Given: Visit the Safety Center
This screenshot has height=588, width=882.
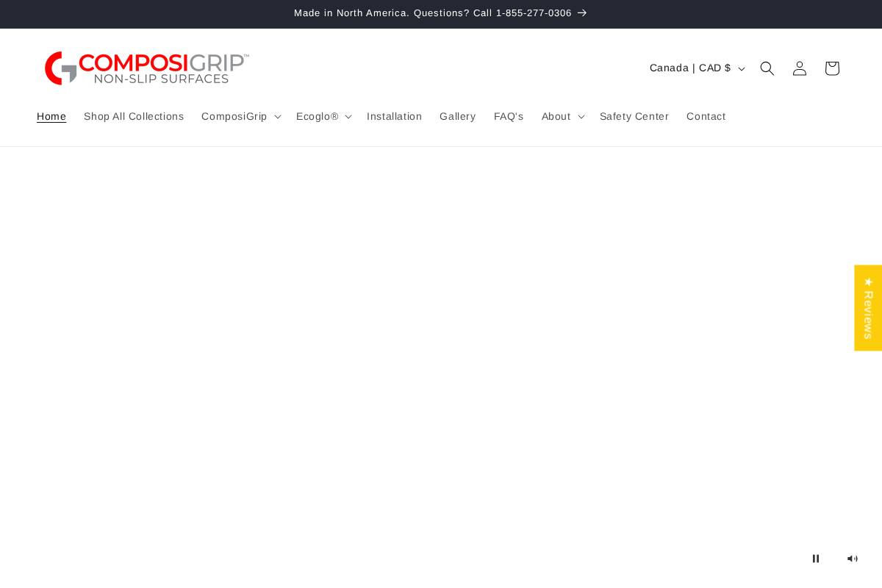Looking at the screenshot, I should tap(634, 116).
